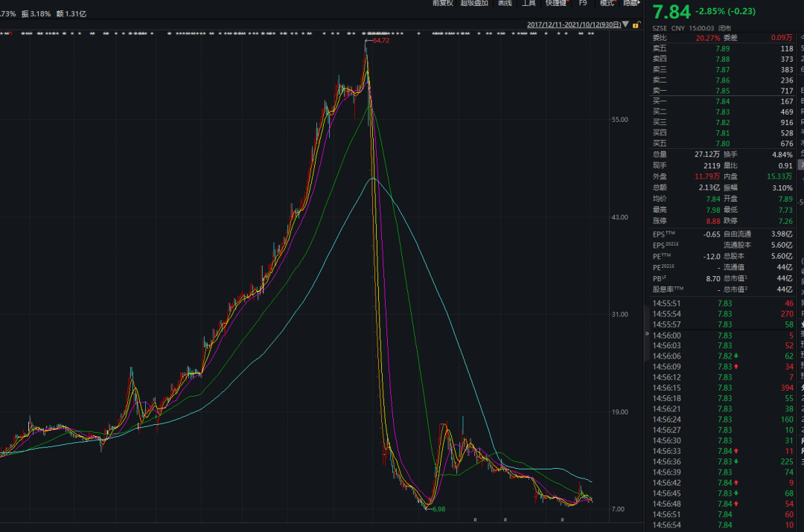Open the 快捷键 shortcuts menu
Image resolution: width=804 pixels, height=532 pixels.
click(555, 3)
